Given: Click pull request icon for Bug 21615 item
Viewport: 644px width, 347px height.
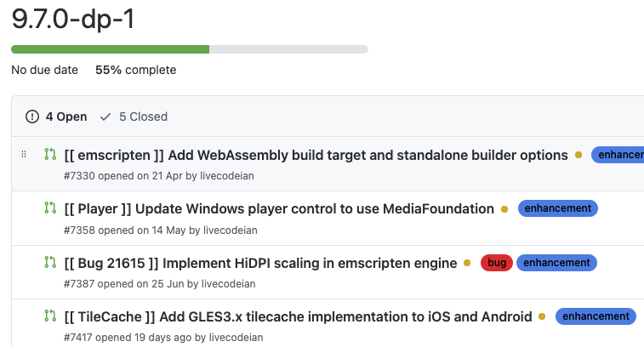Looking at the screenshot, I should 50,262.
